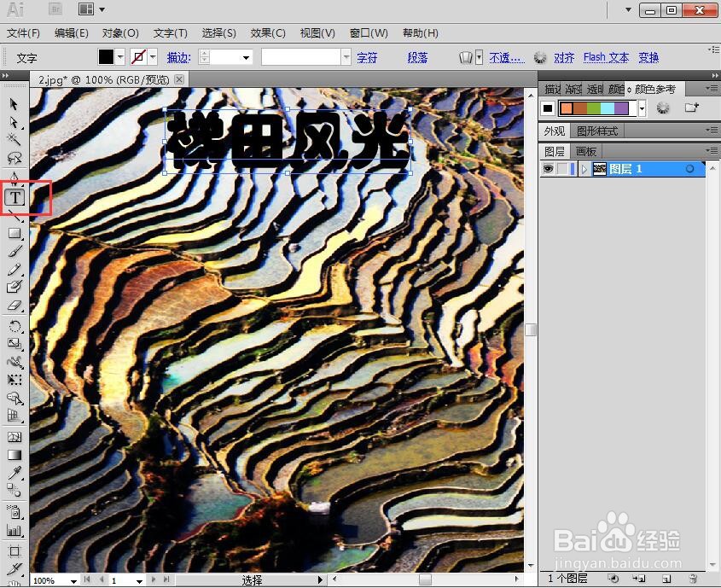Click the 对齐 link
The width and height of the screenshot is (721, 588).
click(x=564, y=57)
